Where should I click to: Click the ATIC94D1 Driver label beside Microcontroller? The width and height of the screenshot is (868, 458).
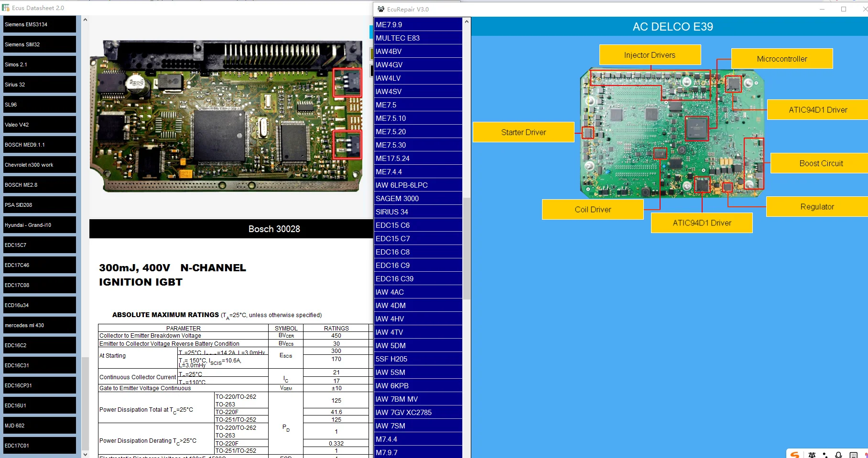point(817,110)
